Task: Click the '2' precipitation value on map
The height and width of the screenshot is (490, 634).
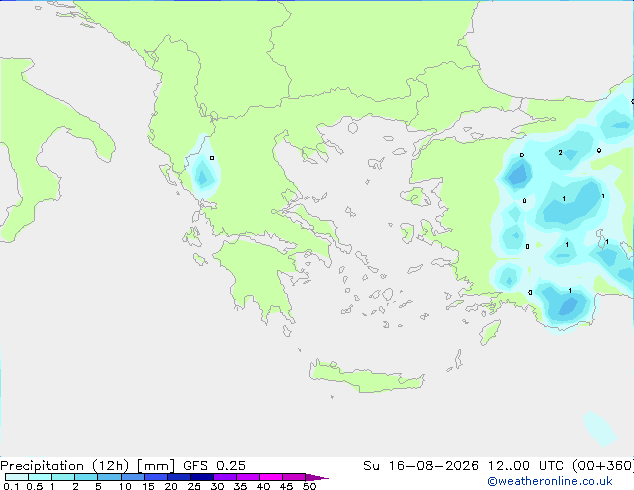Action: coord(560,152)
